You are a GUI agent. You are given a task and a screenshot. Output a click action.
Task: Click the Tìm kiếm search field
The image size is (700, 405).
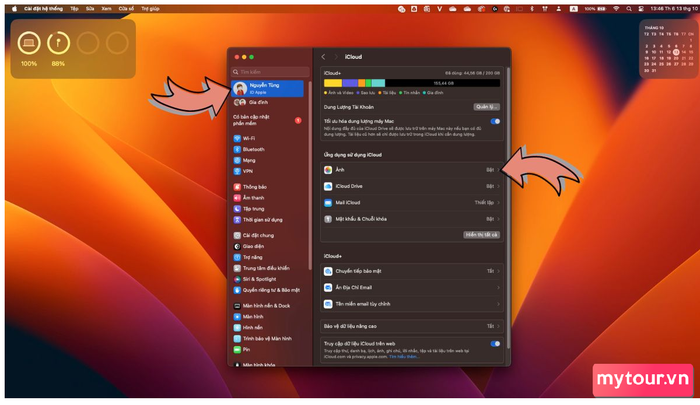270,72
